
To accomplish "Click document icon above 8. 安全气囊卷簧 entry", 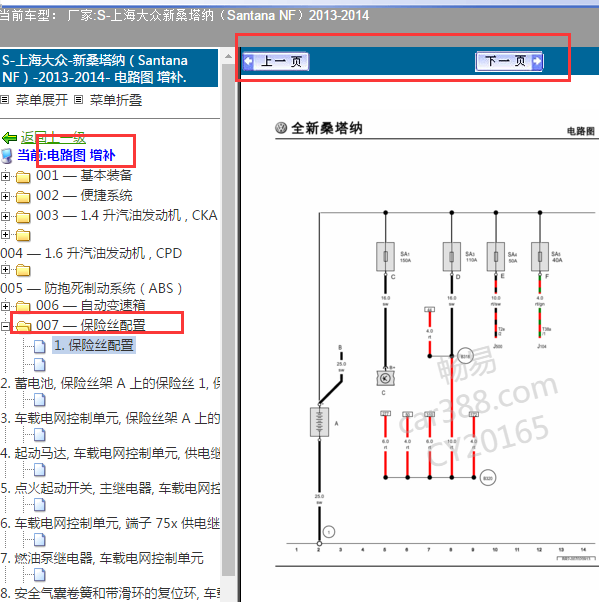I will click(40, 575).
